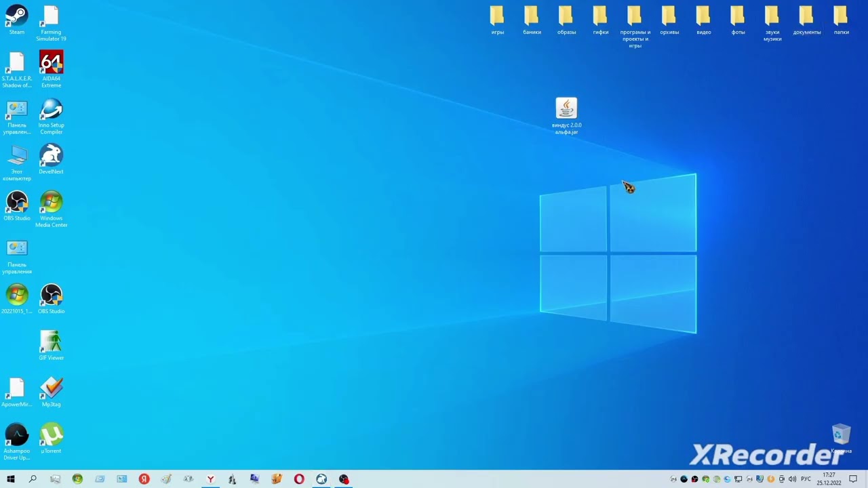The height and width of the screenshot is (488, 868).
Task: Select the Корзина recycle bin icon
Action: click(x=841, y=439)
